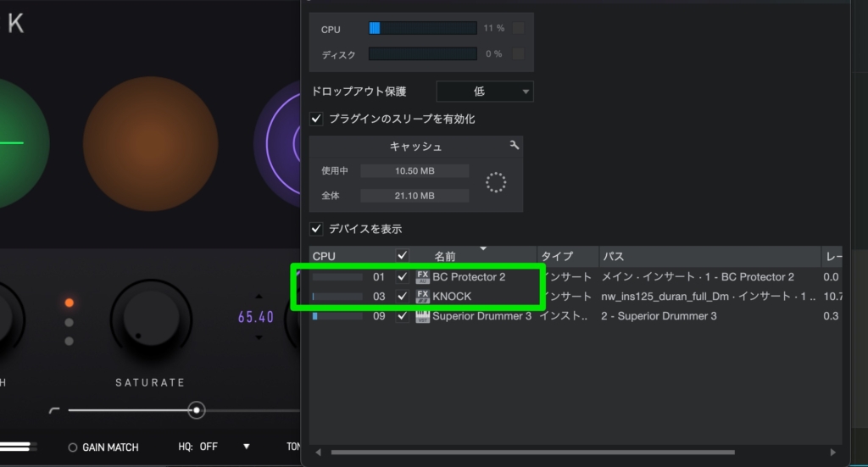The height and width of the screenshot is (467, 868).
Task: Click the Superior Drummer 3 instrument icon
Action: tap(423, 316)
